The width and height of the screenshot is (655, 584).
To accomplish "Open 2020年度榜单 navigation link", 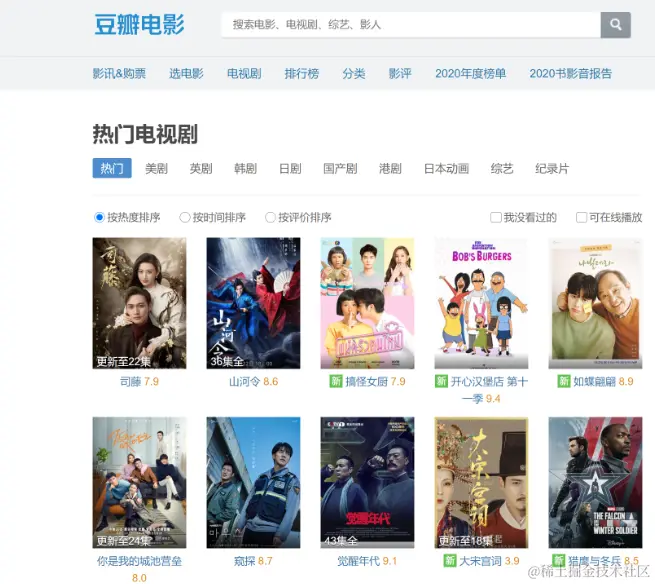I will pyautogui.click(x=470, y=74).
